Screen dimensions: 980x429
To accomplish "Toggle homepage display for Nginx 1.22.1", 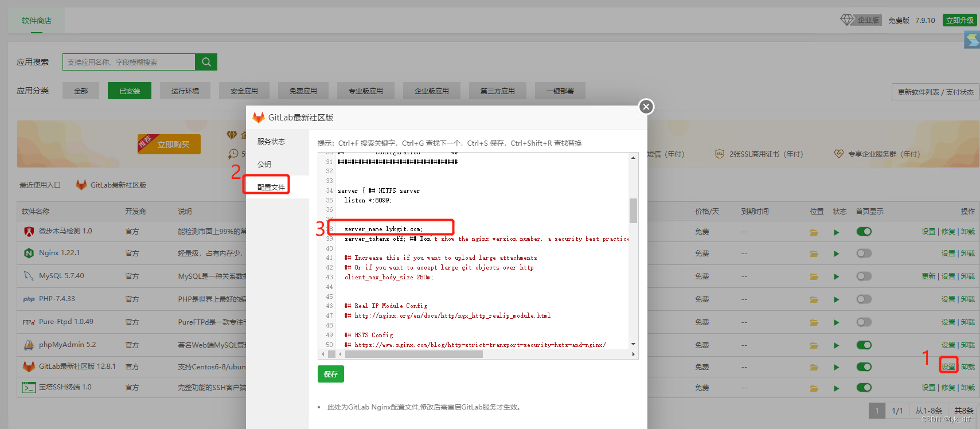I will click(x=864, y=253).
